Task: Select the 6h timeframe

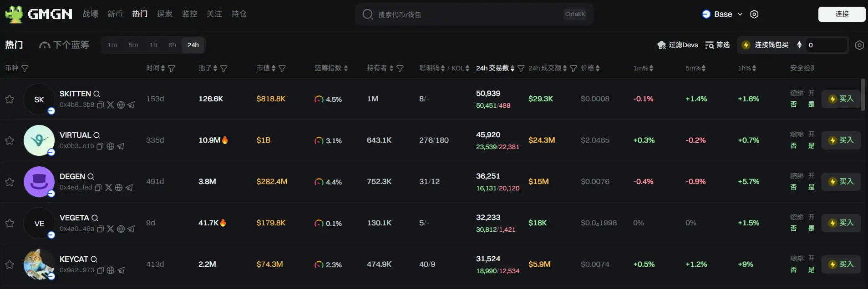Action: [x=172, y=45]
